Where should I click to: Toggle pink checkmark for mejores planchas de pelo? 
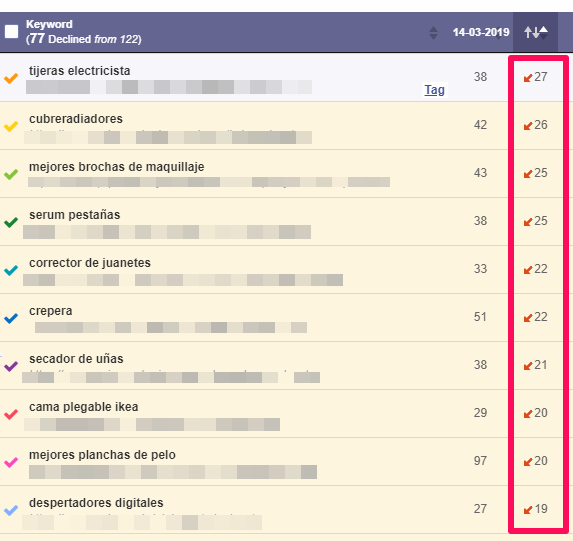coord(11,462)
